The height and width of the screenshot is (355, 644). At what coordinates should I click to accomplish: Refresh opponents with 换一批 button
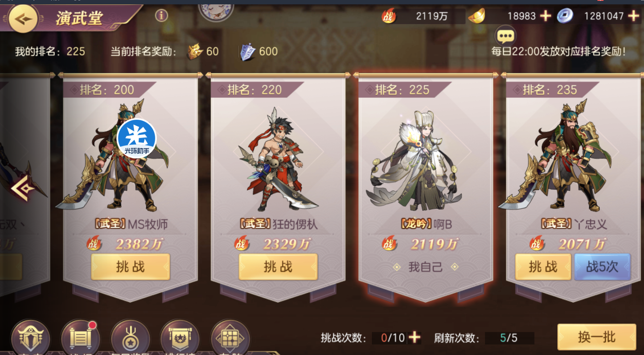(597, 337)
